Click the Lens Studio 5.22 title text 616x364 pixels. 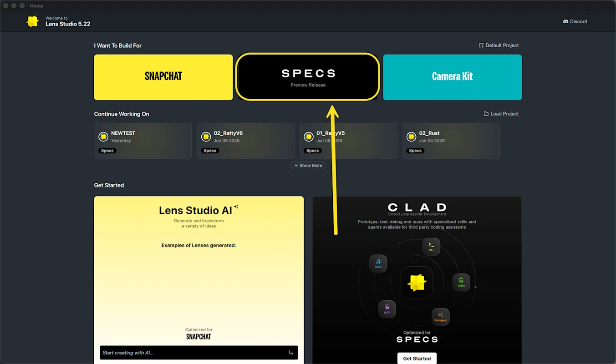pyautogui.click(x=68, y=24)
